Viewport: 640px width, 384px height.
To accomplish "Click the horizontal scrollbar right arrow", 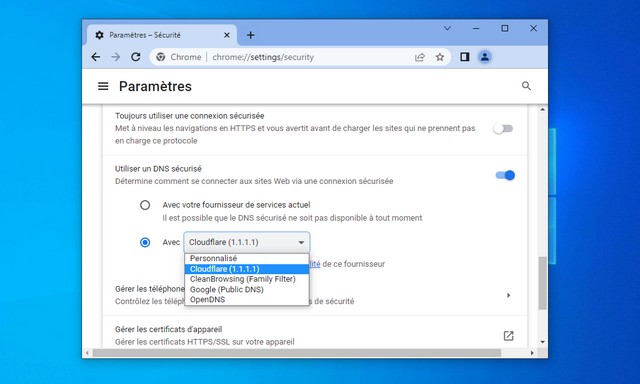I will [531, 353].
